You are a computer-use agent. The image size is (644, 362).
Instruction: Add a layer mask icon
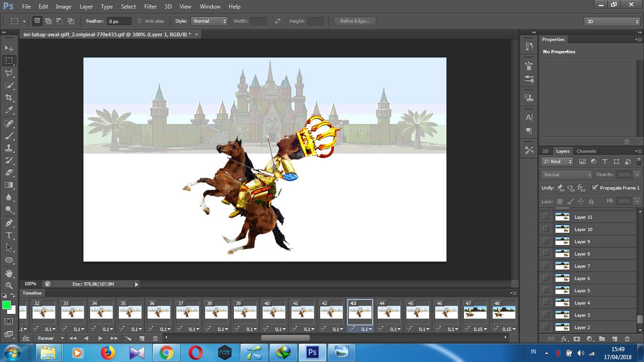click(576, 338)
